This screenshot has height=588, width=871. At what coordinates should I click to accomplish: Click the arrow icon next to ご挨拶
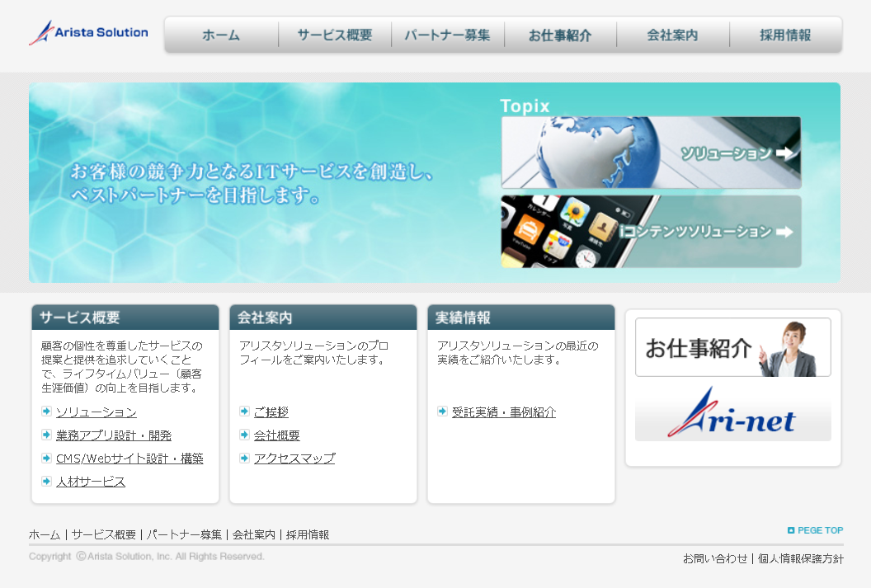click(244, 412)
